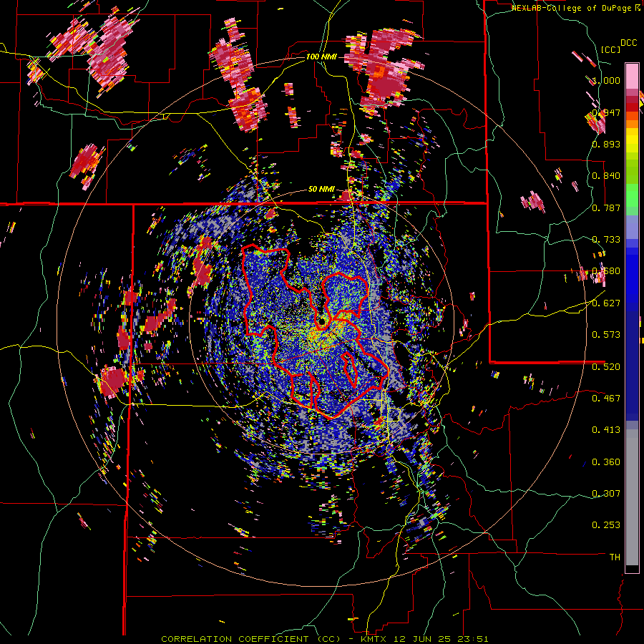Select the 0.307 color scale value
The image size is (644, 644).
(x=606, y=493)
